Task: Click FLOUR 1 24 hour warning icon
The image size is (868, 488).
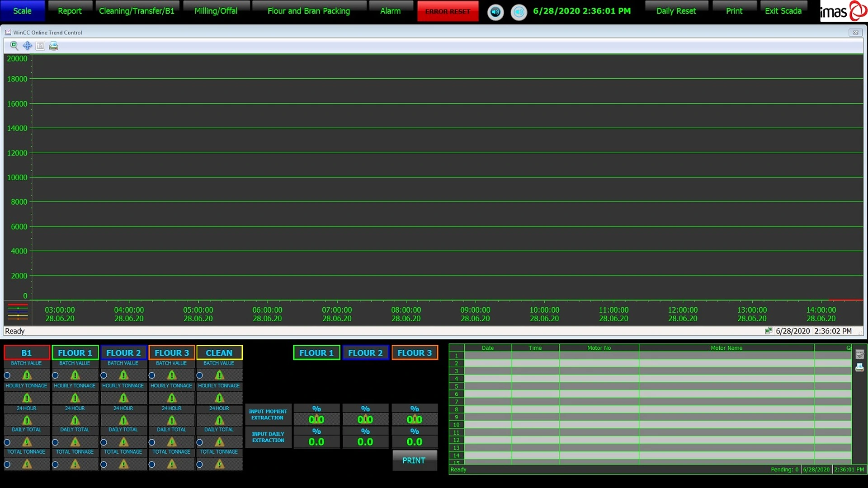Action: [x=75, y=420]
